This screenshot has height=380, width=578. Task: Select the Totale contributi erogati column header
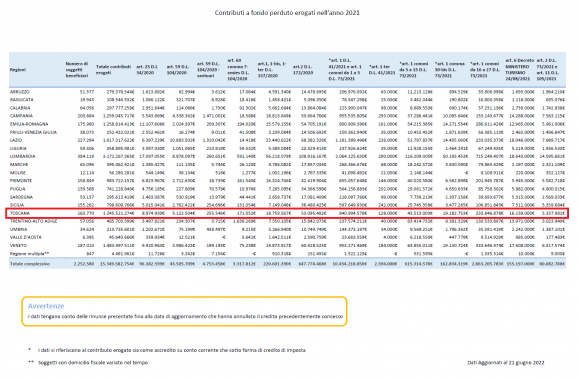pos(113,70)
